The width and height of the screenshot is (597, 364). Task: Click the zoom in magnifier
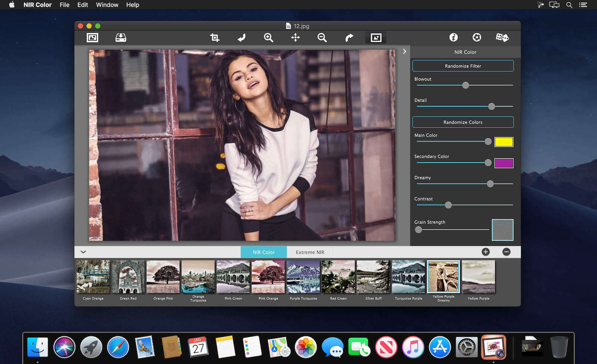[268, 38]
